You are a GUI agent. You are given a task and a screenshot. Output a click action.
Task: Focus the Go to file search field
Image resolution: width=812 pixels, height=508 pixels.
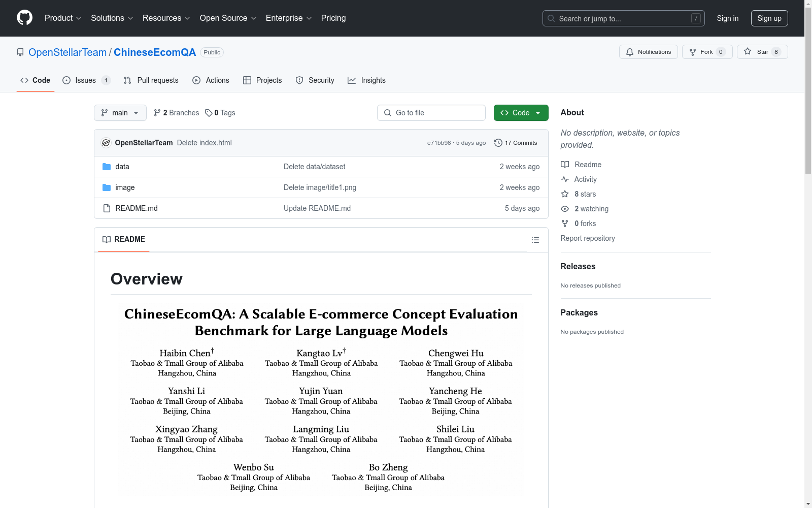coord(431,113)
